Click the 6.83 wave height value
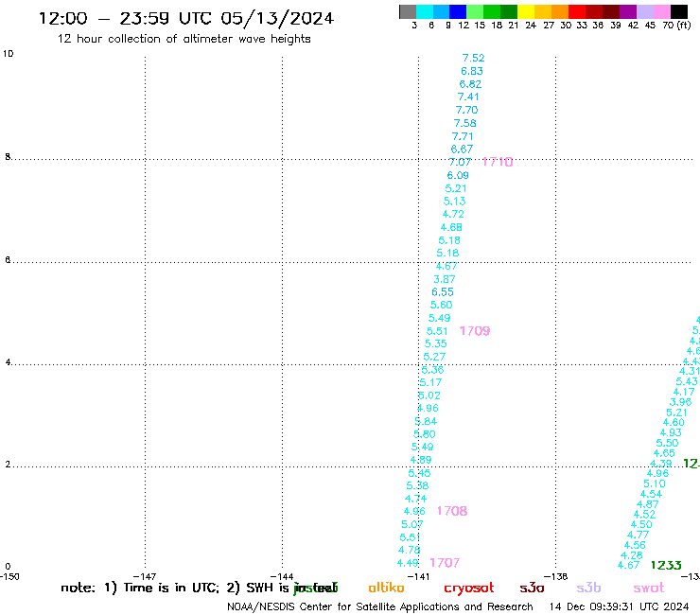 click(x=472, y=71)
